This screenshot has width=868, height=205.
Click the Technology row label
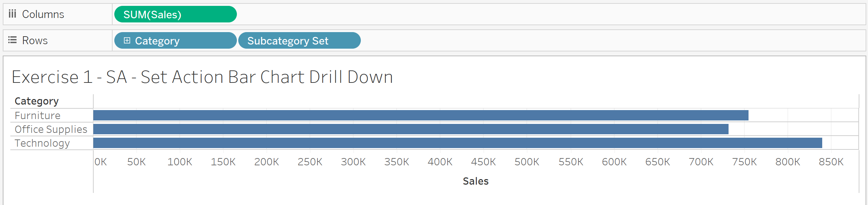(42, 143)
